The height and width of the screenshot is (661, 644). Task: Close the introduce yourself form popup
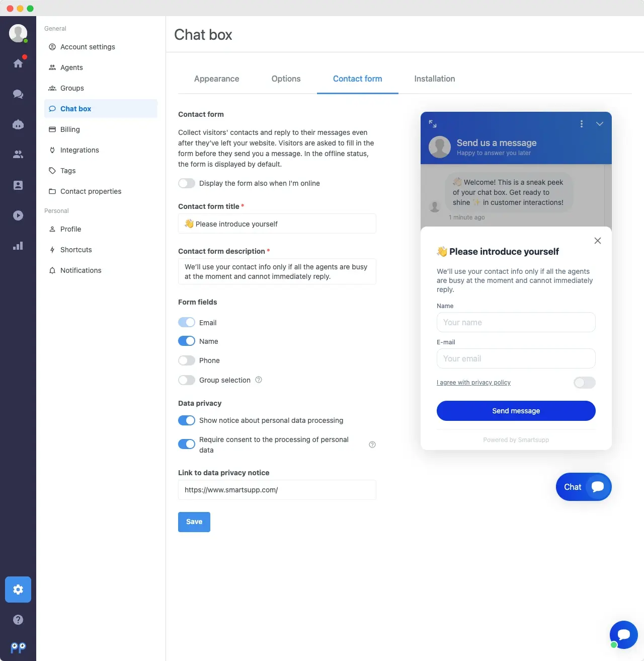[x=598, y=241]
